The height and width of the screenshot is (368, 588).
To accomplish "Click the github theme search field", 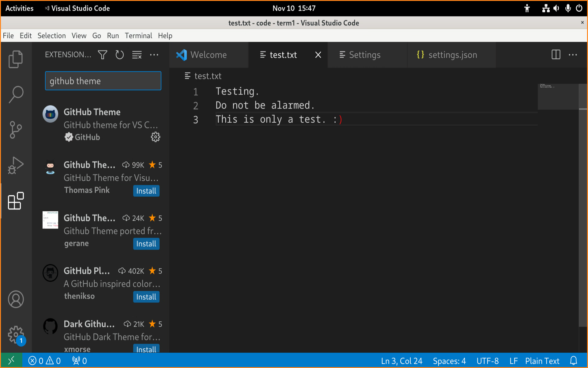I will [103, 81].
